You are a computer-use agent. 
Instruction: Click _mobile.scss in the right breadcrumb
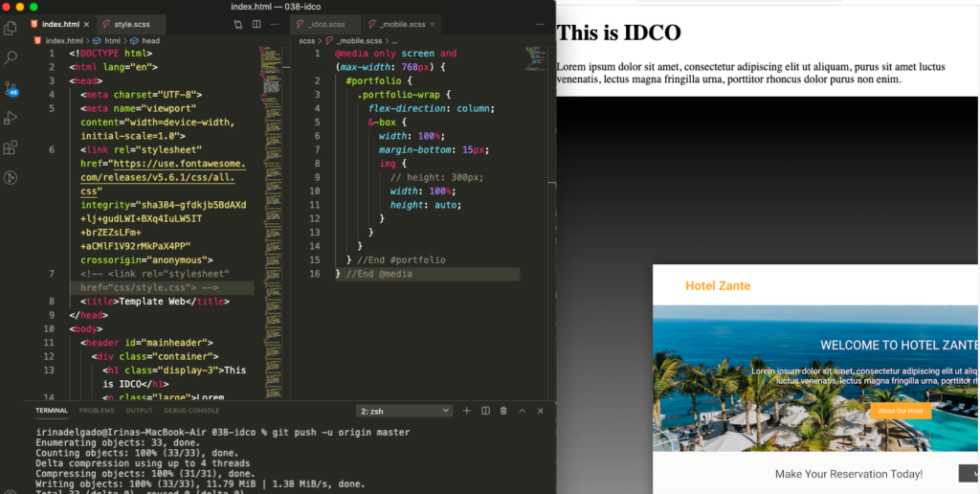click(358, 40)
